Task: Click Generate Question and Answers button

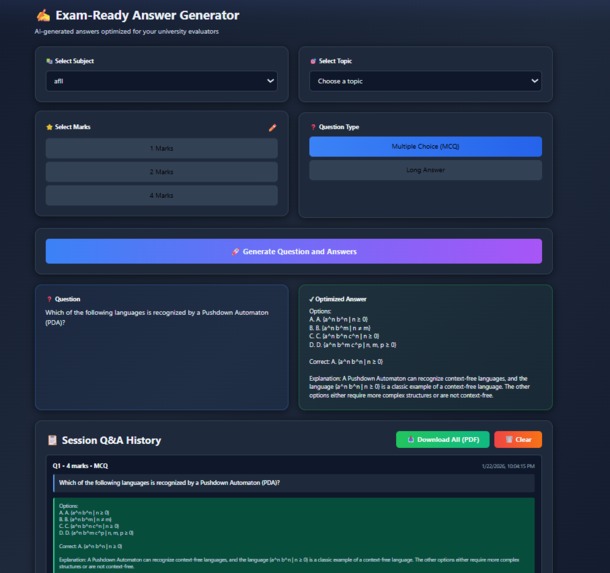Action: pyautogui.click(x=294, y=251)
